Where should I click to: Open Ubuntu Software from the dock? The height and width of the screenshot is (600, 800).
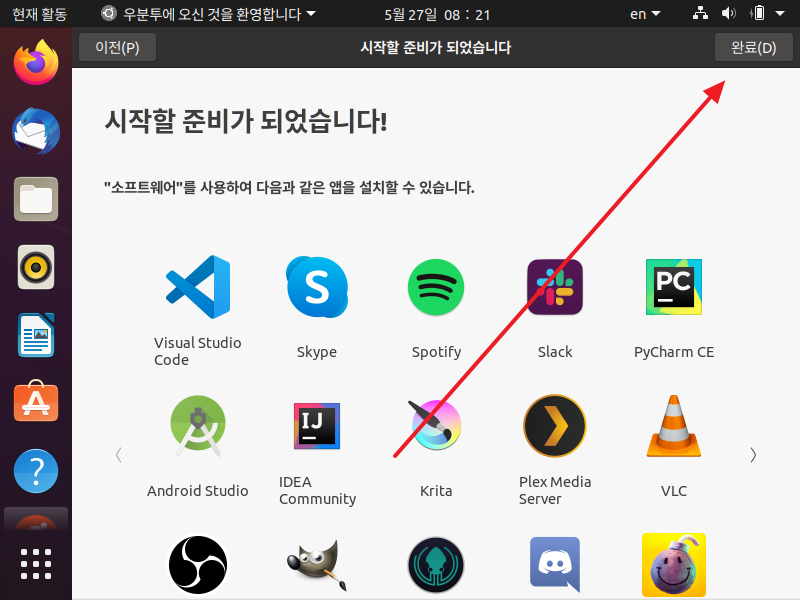point(36,402)
